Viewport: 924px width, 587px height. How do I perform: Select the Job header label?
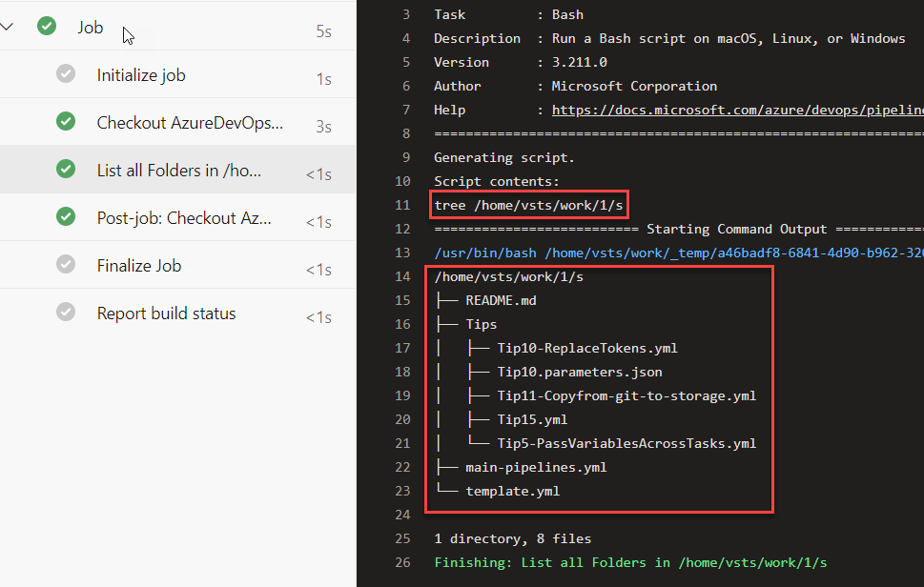(x=91, y=27)
